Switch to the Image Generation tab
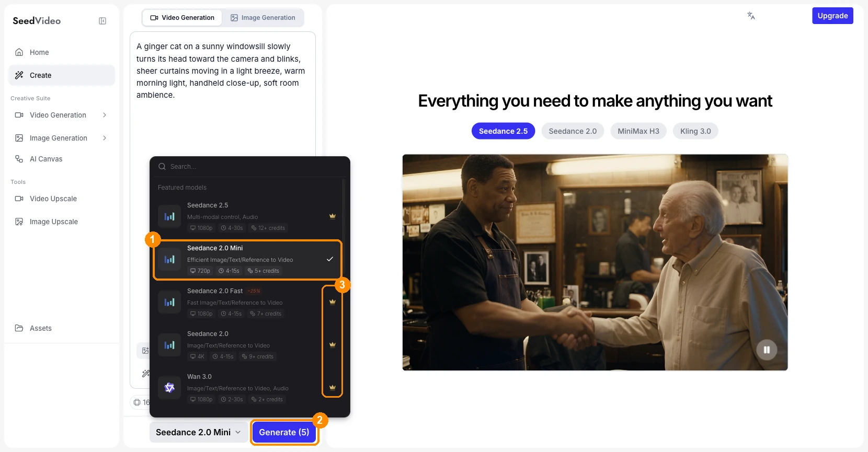Image resolution: width=868 pixels, height=452 pixels. pos(263,18)
